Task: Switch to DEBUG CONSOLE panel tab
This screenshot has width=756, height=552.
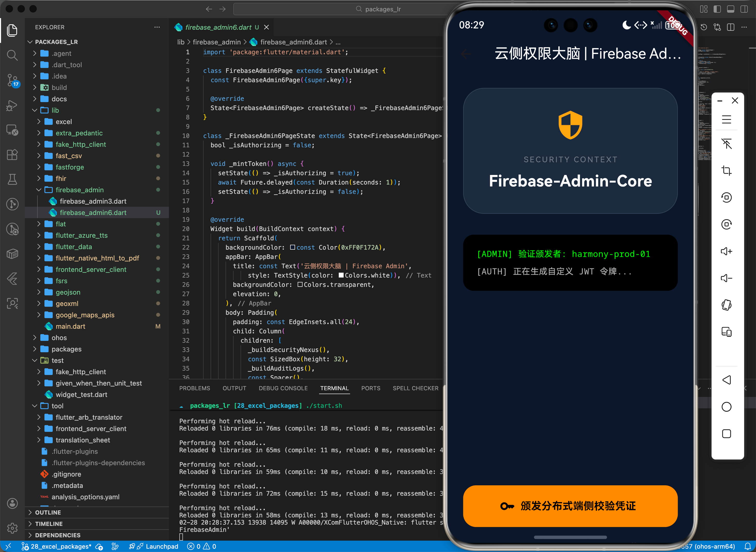Action: pos(283,388)
